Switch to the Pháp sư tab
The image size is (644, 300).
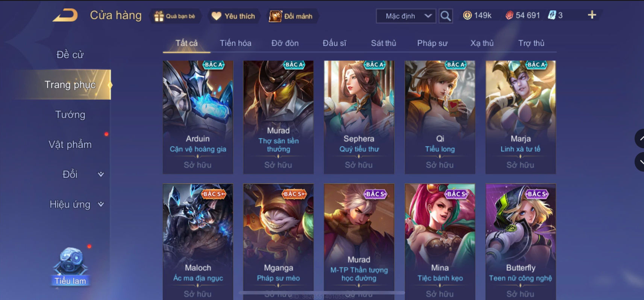432,43
